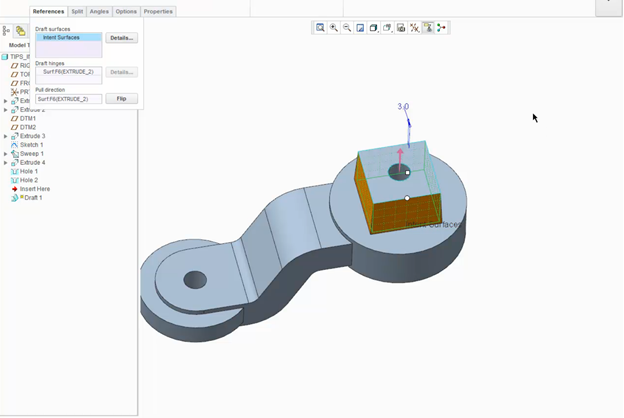The image size is (624, 418).
Task: Open the Datum Display Filters icon
Action: coord(414,27)
